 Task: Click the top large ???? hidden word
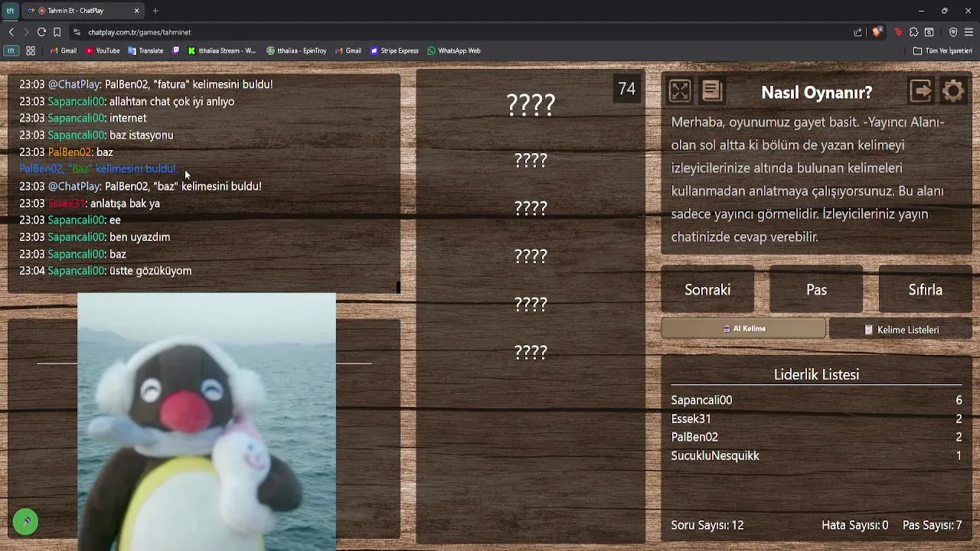tap(531, 106)
